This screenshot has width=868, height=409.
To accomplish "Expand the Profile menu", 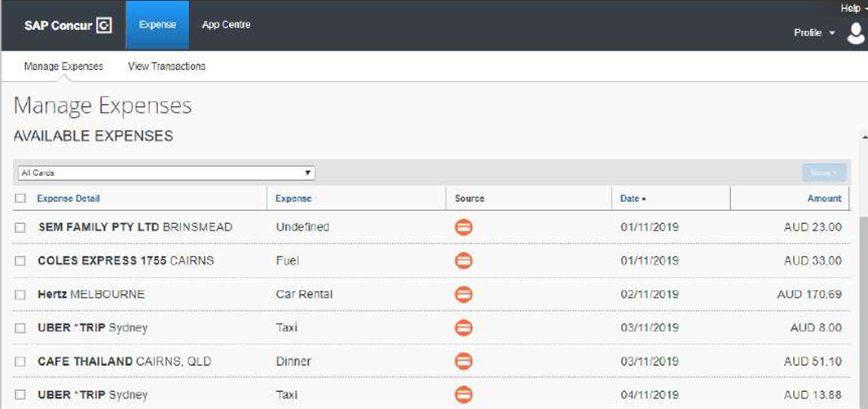I will coord(813,33).
